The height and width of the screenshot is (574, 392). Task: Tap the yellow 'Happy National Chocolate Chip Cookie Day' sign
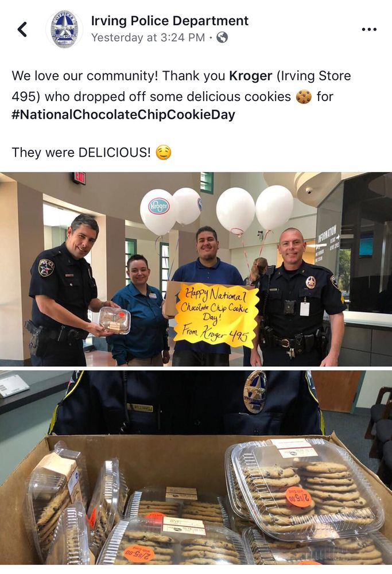pyautogui.click(x=215, y=315)
